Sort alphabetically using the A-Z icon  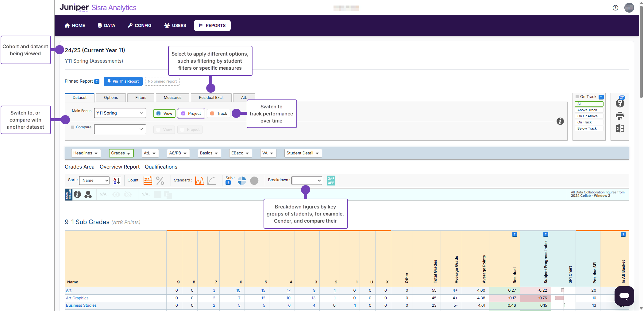tap(116, 181)
